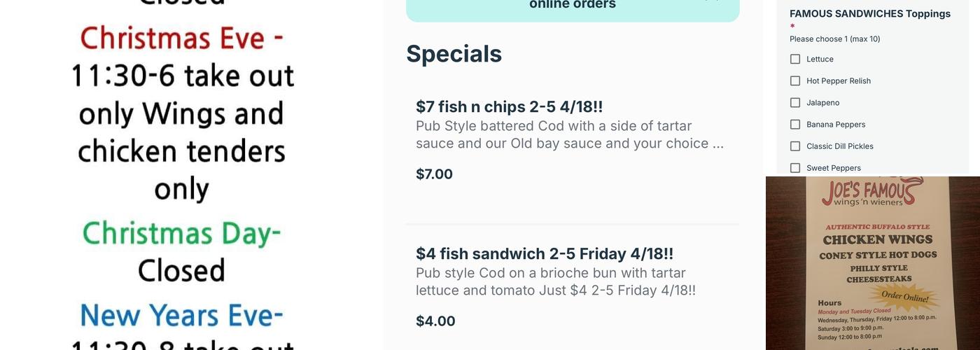Toggle the Sweet Peppers checkbox
The width and height of the screenshot is (980, 350).
pyautogui.click(x=795, y=168)
